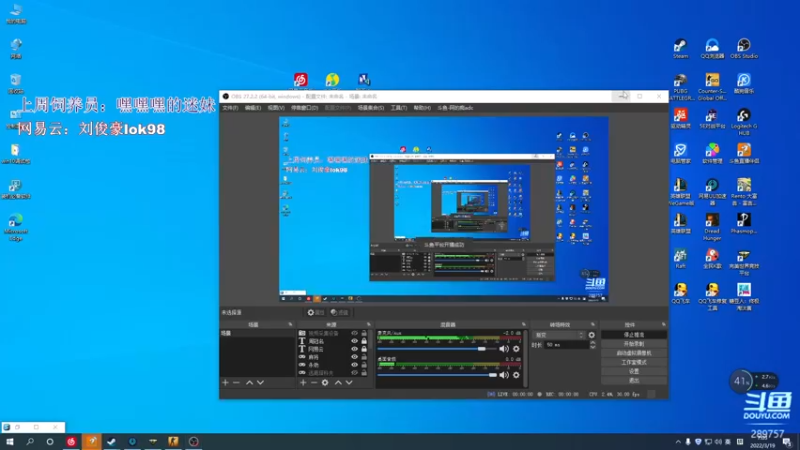Click the mixer panel vertical scrollbar
The height and width of the screenshot is (450, 800).
point(525,358)
